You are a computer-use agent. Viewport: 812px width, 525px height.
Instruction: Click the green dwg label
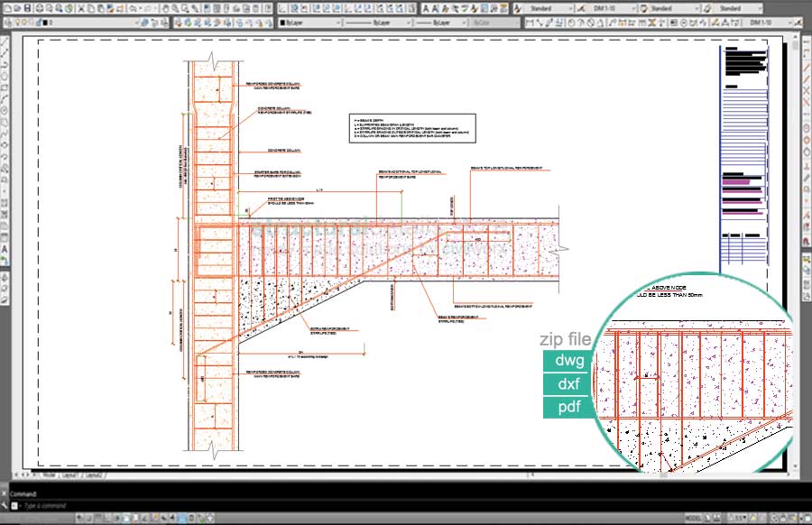[568, 361]
